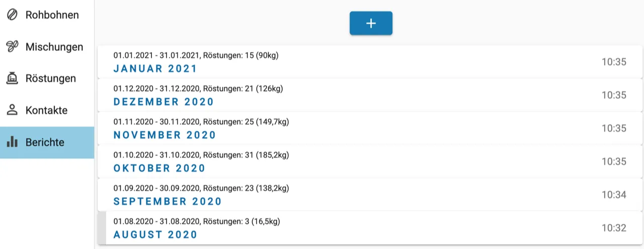This screenshot has width=644, height=249.
Task: Click the 10:32 timestamp on August report
Action: coord(614,228)
